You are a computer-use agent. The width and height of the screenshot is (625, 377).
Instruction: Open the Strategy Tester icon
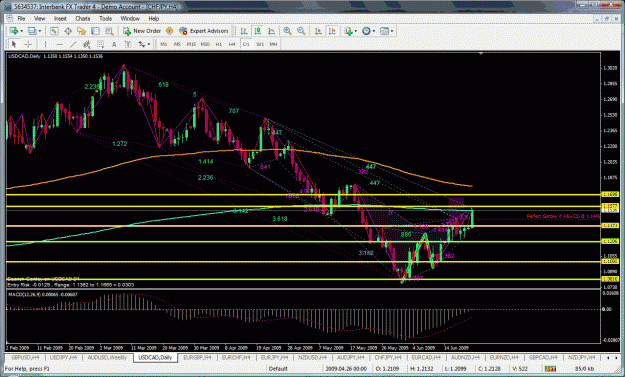[x=109, y=31]
